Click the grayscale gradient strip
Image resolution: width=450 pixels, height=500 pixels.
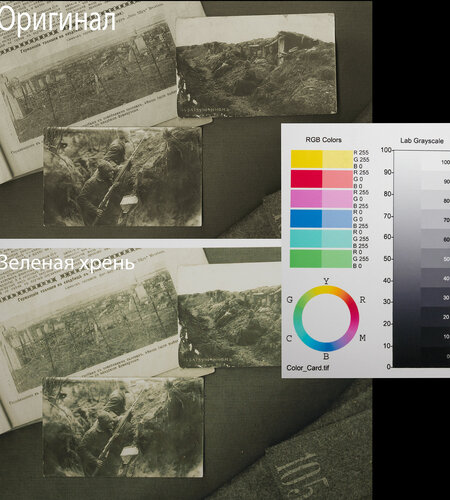point(407,259)
